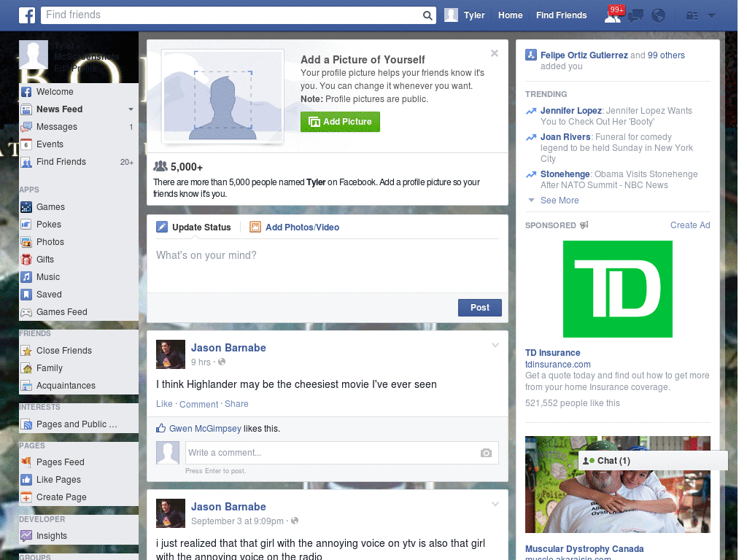Open the notifications globe icon
This screenshot has height=560, width=747.
[x=659, y=16]
